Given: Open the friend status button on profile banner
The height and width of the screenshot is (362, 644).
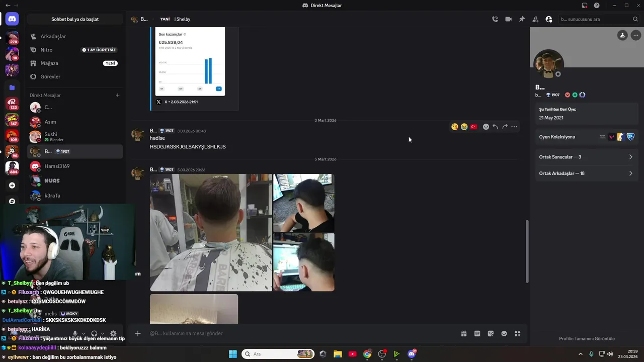Looking at the screenshot, I should [622, 35].
